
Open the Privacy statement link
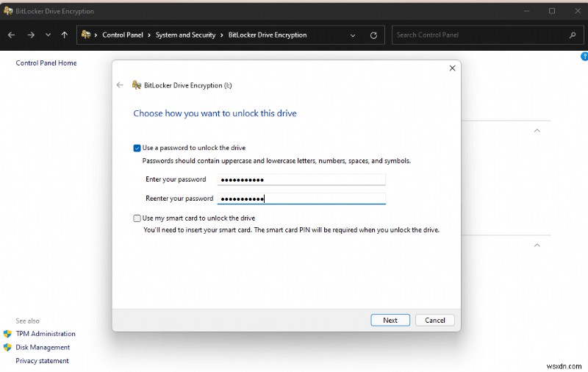(x=42, y=361)
